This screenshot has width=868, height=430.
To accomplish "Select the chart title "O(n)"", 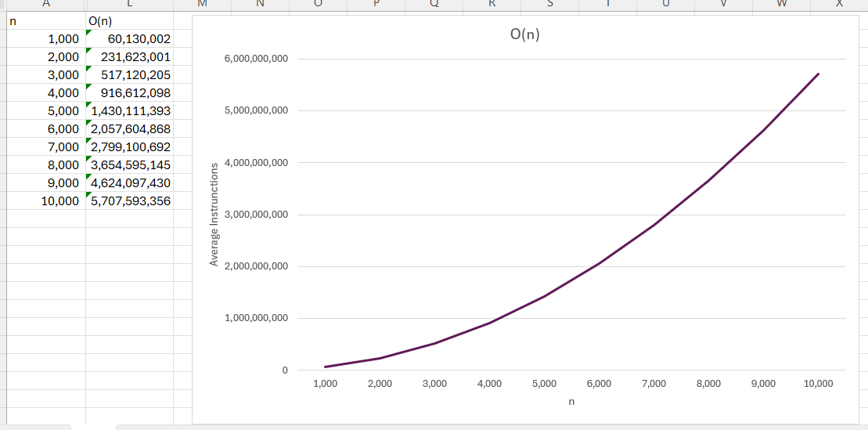I will coord(525,34).
